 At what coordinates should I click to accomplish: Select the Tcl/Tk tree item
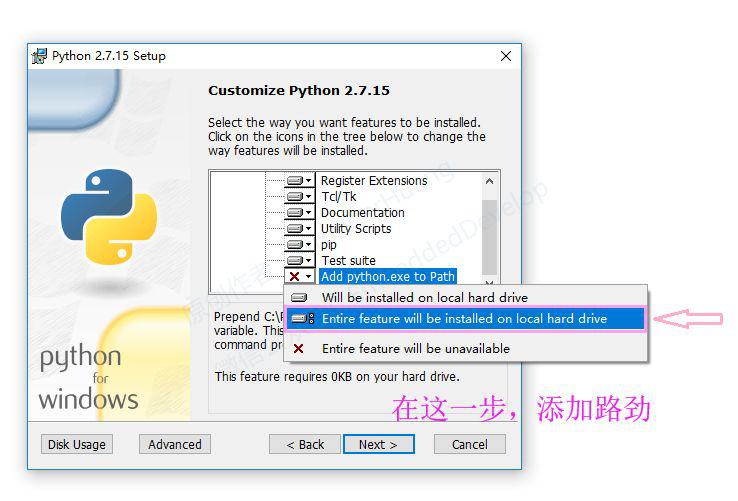point(339,197)
